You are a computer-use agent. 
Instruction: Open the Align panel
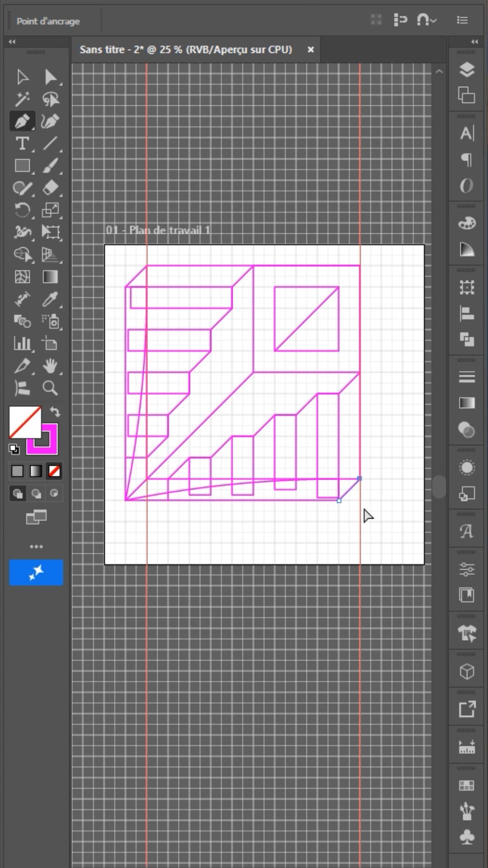pos(467,313)
